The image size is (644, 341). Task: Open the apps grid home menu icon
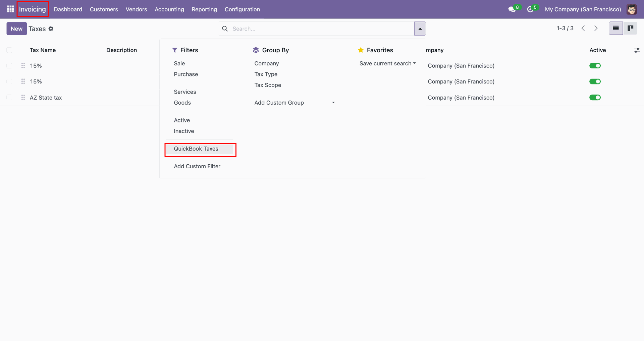click(10, 9)
